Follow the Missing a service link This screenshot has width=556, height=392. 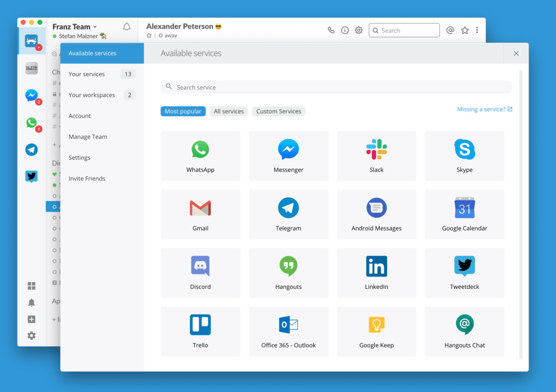click(x=484, y=109)
